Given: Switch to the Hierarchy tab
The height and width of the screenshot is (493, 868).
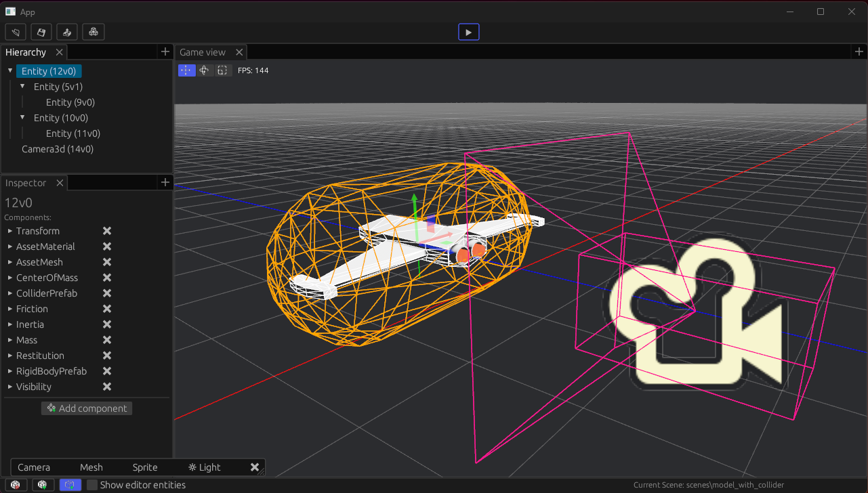Looking at the screenshot, I should [26, 52].
